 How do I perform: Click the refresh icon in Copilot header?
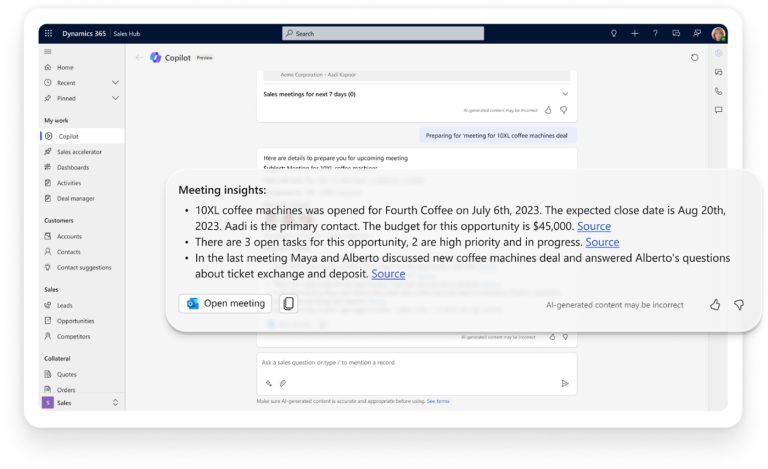695,58
